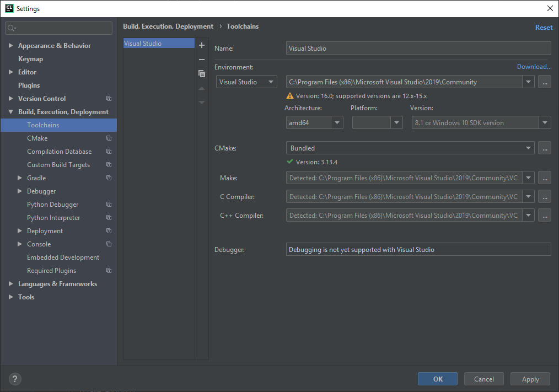Move toolchain up arrow
Image resolution: width=559 pixels, height=392 pixels.
(201, 88)
